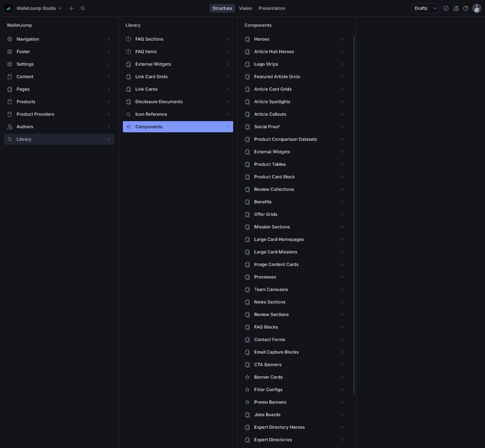The height and width of the screenshot is (448, 485).
Task: Click the WalletJump Studio logo icon
Action: pos(8,8)
